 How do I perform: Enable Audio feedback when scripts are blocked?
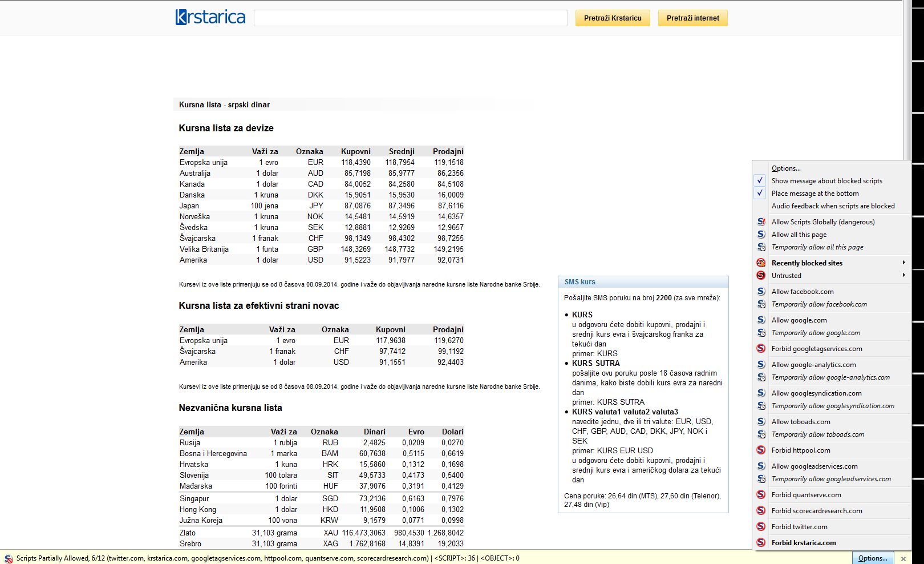point(833,206)
